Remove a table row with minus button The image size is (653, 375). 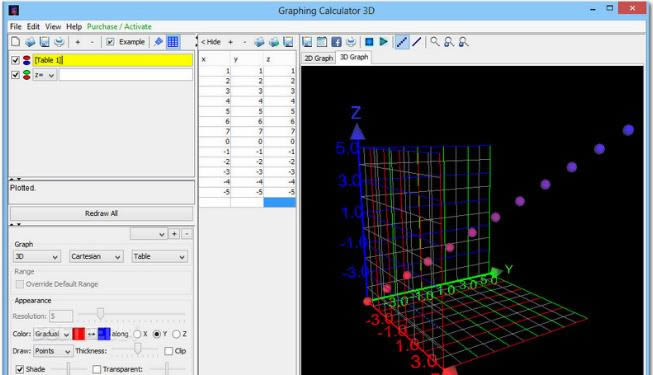(x=244, y=42)
